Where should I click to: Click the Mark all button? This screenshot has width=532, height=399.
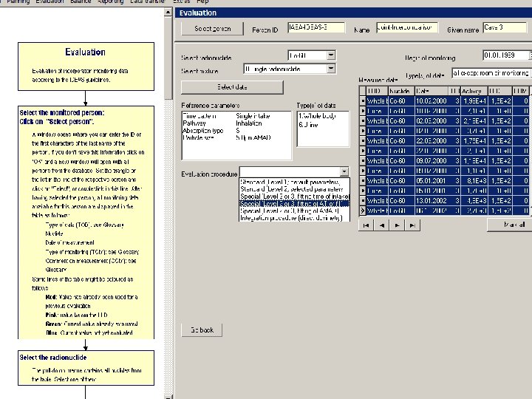point(510,225)
